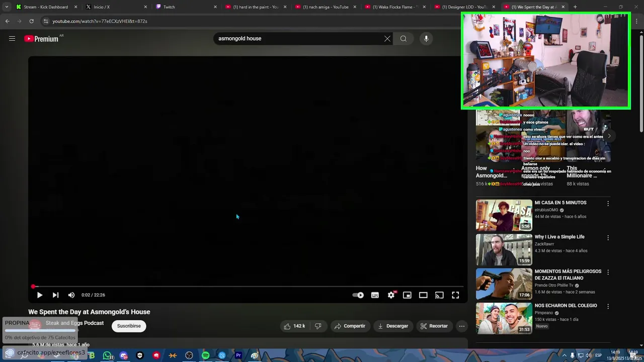Enter full screen mode
The image size is (644, 362).
pos(455,295)
